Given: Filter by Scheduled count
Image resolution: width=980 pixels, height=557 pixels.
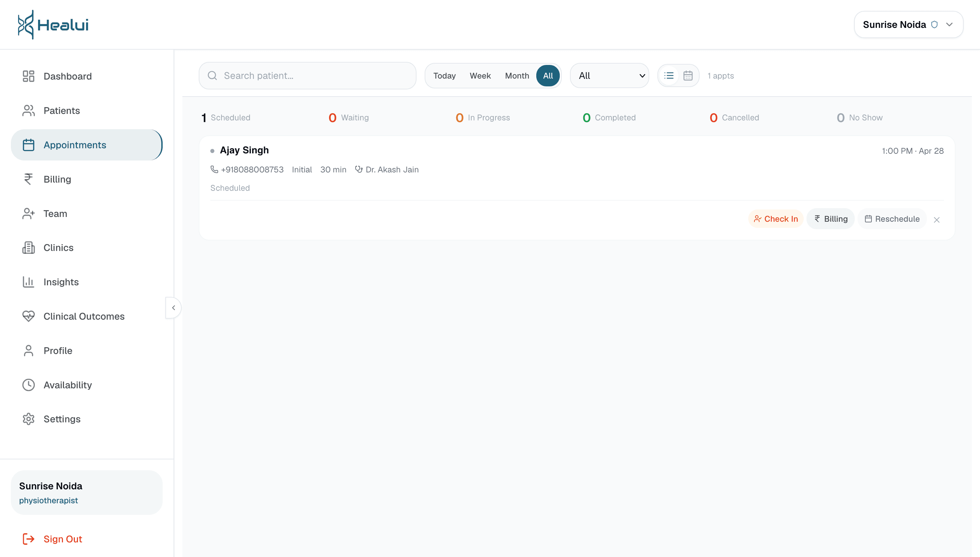Looking at the screenshot, I should [226, 118].
